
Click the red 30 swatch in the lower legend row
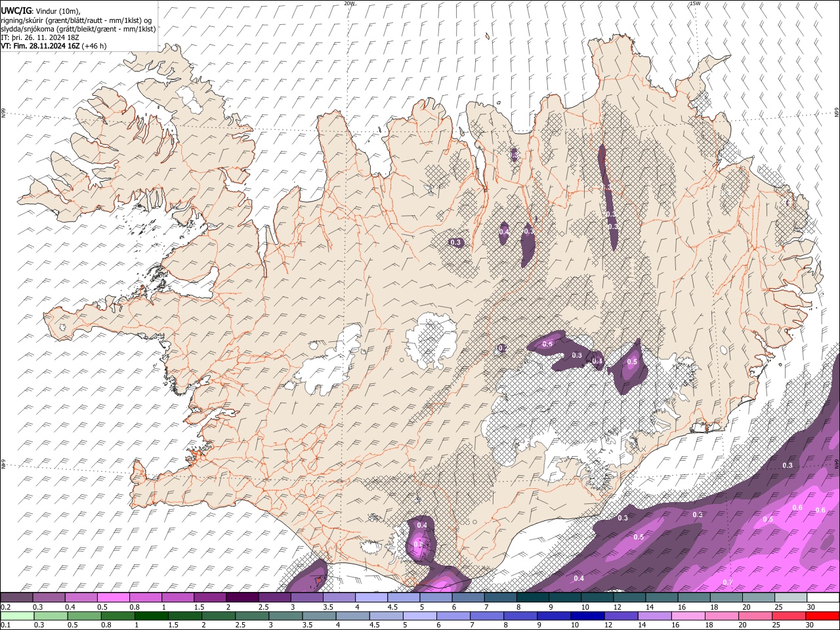pyautogui.click(x=822, y=616)
